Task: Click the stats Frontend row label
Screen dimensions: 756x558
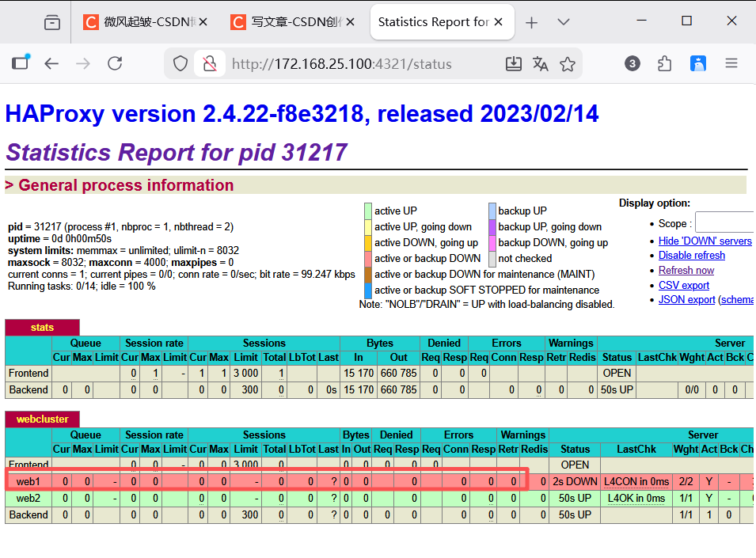Action: pos(28,373)
